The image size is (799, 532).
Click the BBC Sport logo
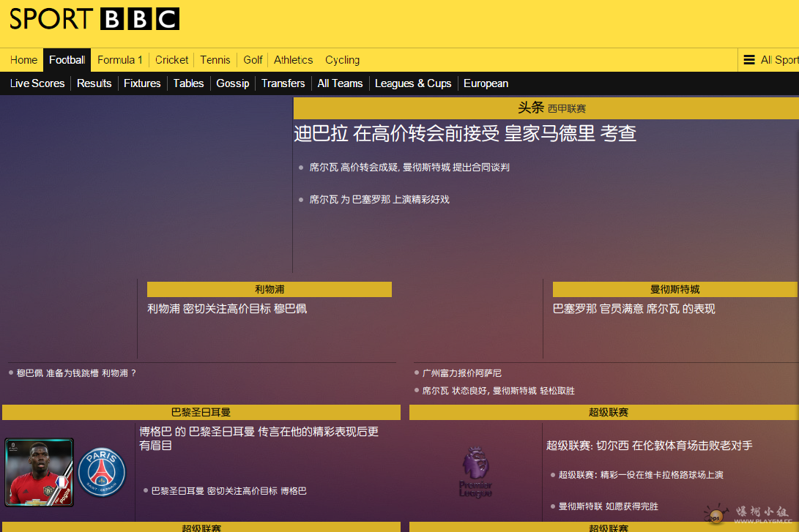pos(94,19)
